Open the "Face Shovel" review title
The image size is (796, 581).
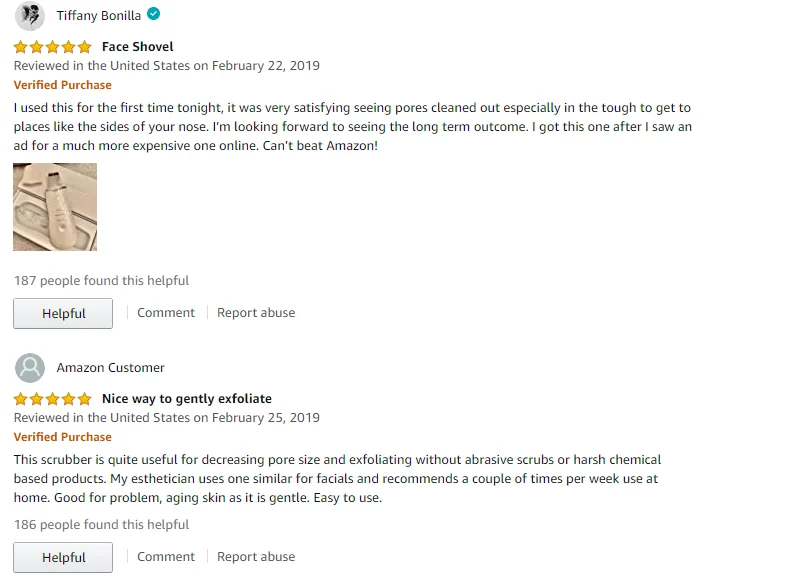coord(137,47)
